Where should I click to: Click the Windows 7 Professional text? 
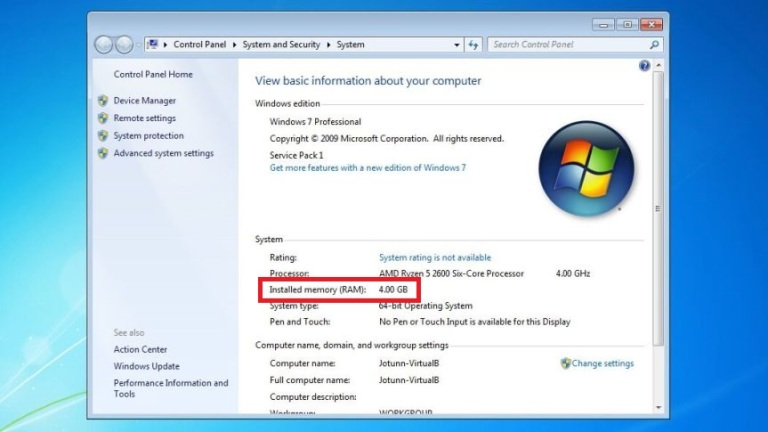[x=315, y=122]
